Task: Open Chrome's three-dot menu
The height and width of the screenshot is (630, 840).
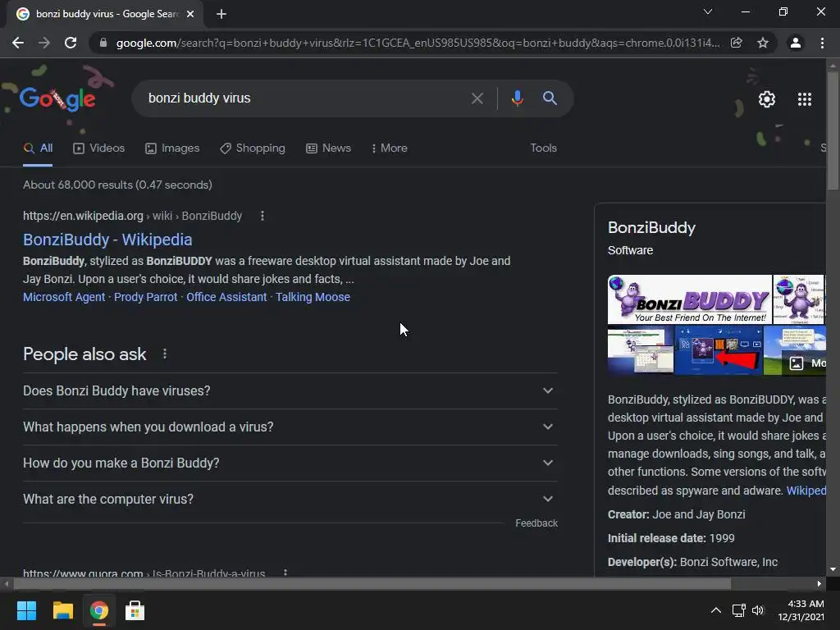Action: (822, 43)
